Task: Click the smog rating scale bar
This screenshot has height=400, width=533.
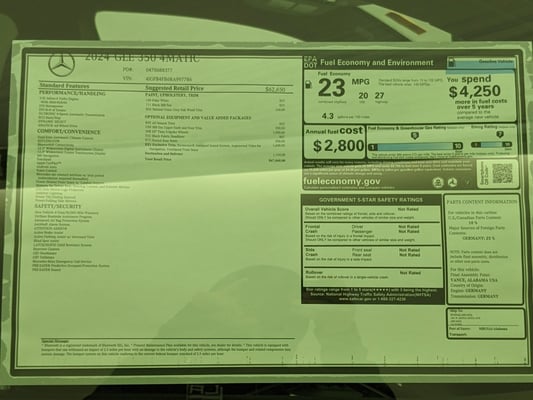Action: 491,144
